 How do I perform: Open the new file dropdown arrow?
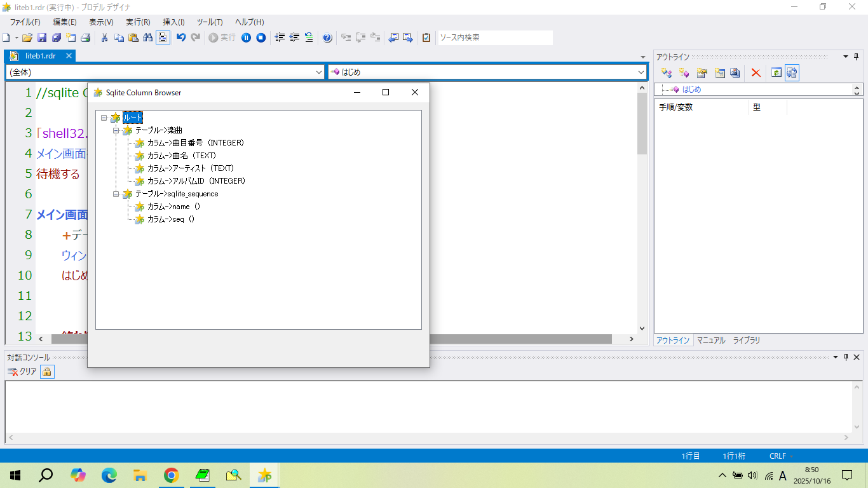click(x=15, y=37)
